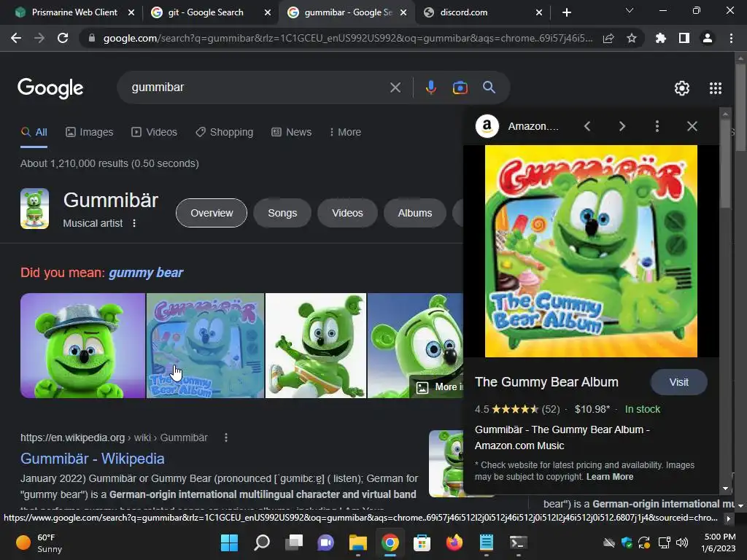747x560 pixels.
Task: Click the Google logo
Action: [50, 88]
